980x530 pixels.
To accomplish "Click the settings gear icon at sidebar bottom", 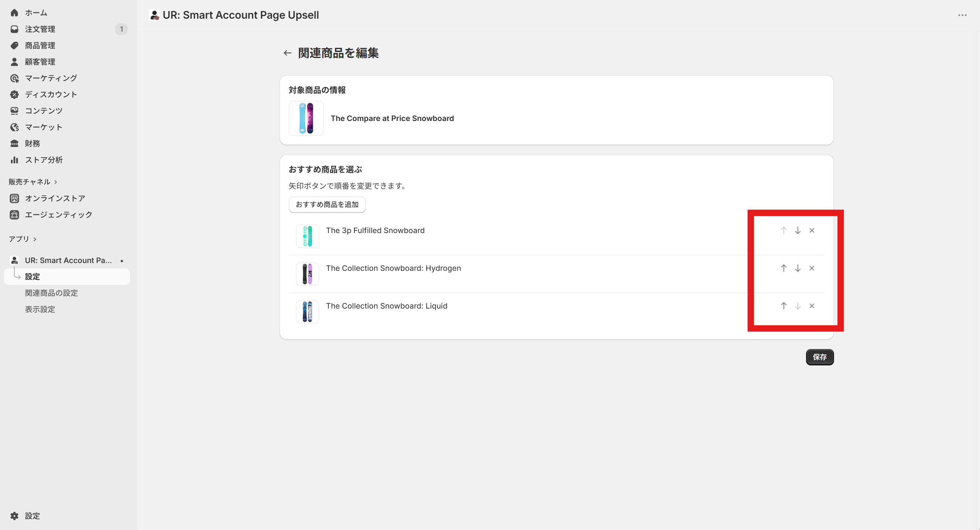I will [14, 516].
